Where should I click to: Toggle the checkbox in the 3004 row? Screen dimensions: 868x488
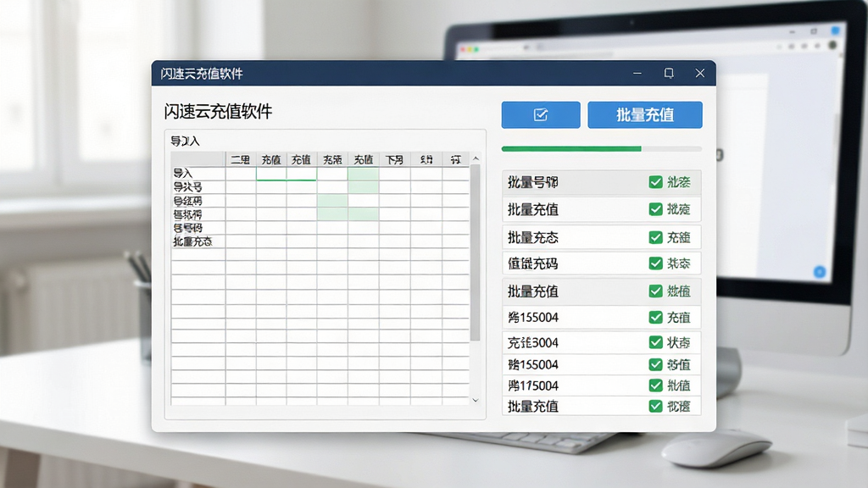tap(656, 342)
